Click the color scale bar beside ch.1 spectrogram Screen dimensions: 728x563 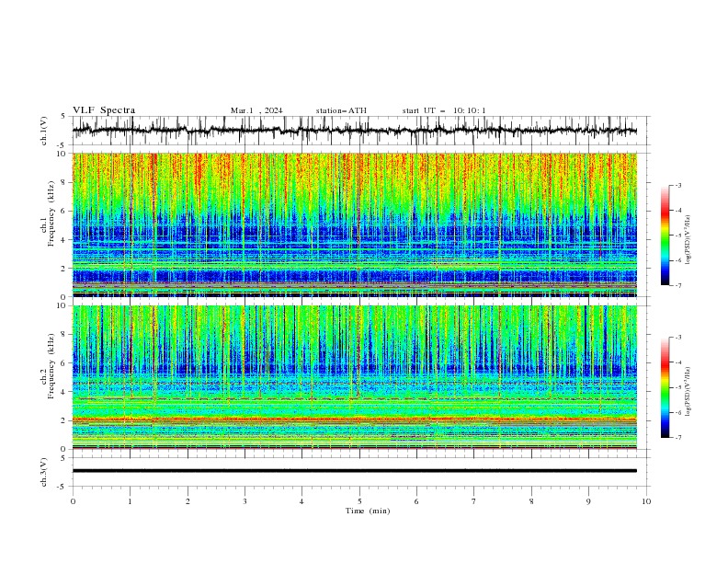coord(665,236)
